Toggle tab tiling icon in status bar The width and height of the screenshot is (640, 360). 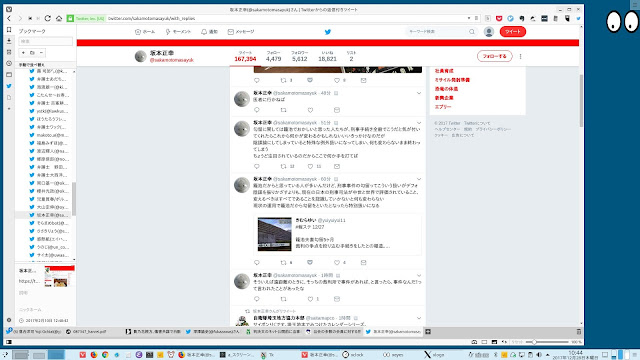(x=484, y=342)
